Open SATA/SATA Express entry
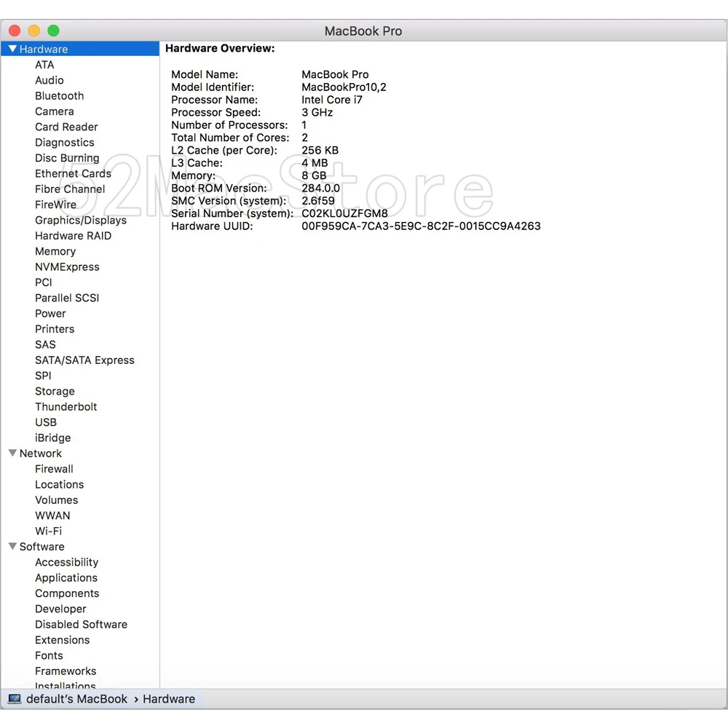The width and height of the screenshot is (728, 728). click(x=84, y=360)
